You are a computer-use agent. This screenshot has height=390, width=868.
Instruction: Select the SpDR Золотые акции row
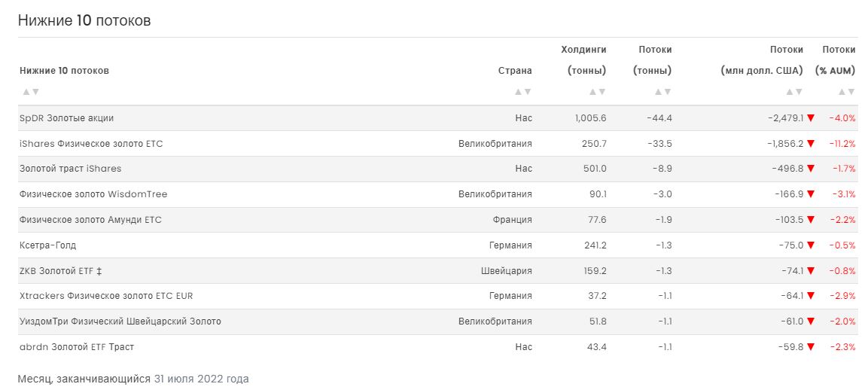click(66, 118)
